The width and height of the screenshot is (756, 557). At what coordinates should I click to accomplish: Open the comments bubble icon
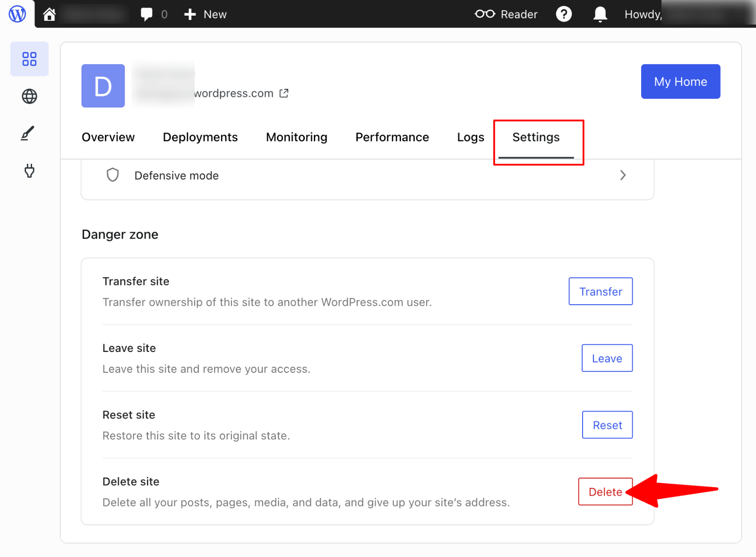[146, 14]
